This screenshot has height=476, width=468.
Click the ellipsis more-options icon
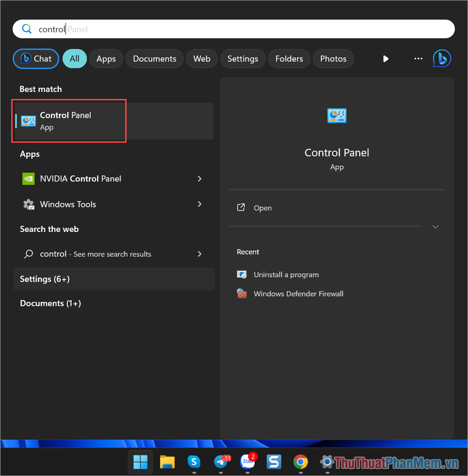point(418,58)
